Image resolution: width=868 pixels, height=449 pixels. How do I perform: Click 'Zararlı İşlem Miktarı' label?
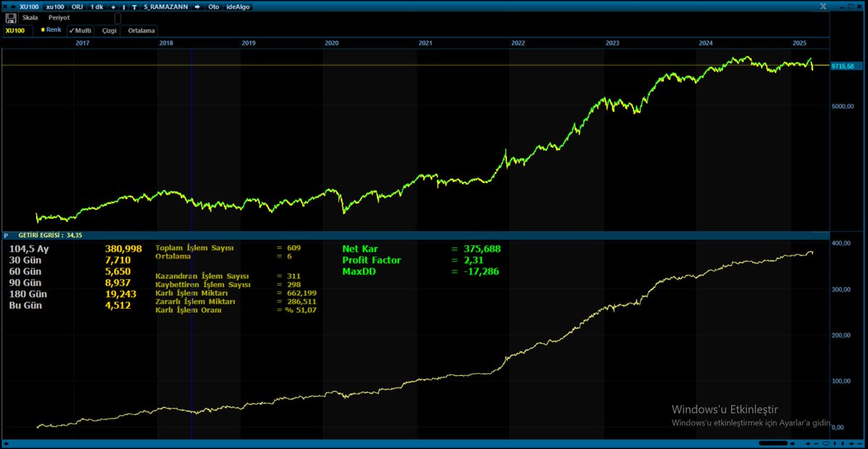[195, 302]
